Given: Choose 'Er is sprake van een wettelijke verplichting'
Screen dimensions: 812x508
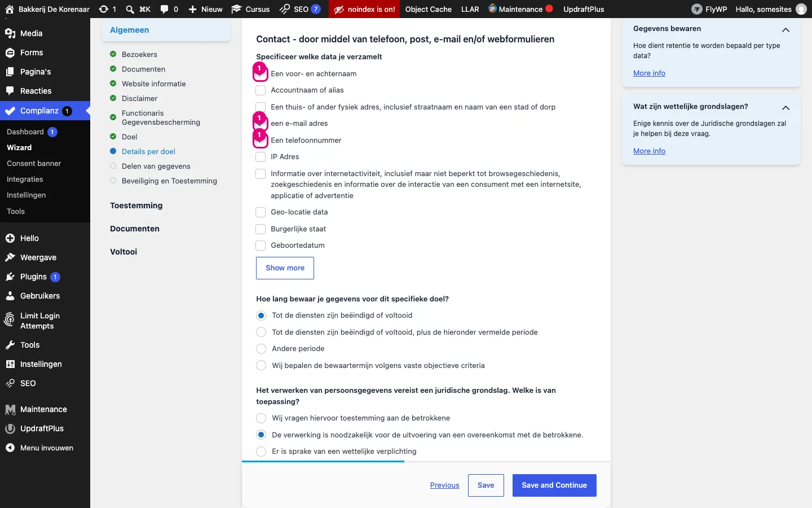Looking at the screenshot, I should pyautogui.click(x=261, y=452).
